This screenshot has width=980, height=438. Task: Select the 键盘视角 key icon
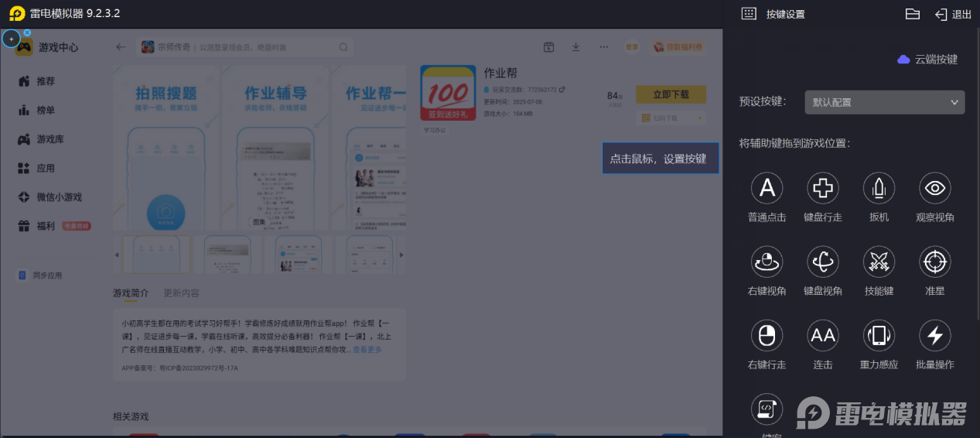(823, 262)
